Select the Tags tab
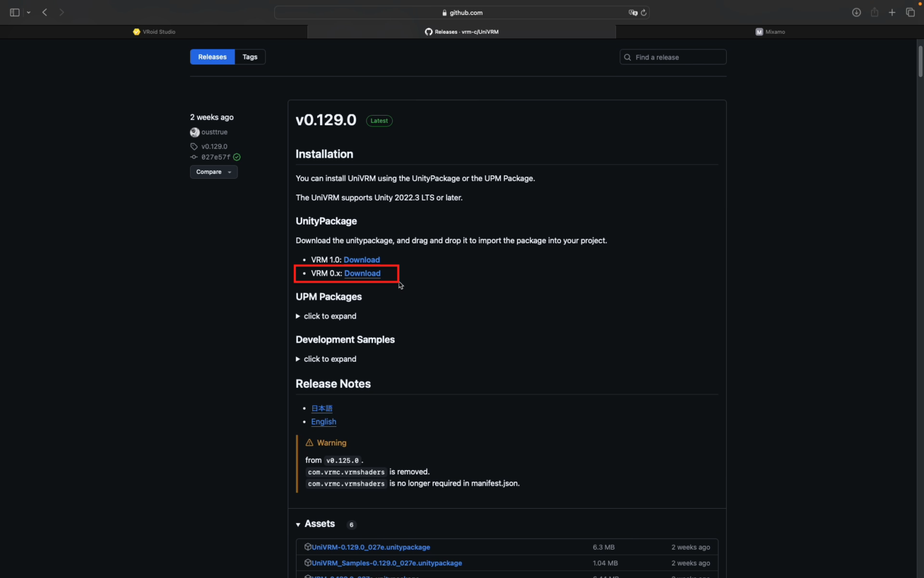924x578 pixels. (x=250, y=57)
